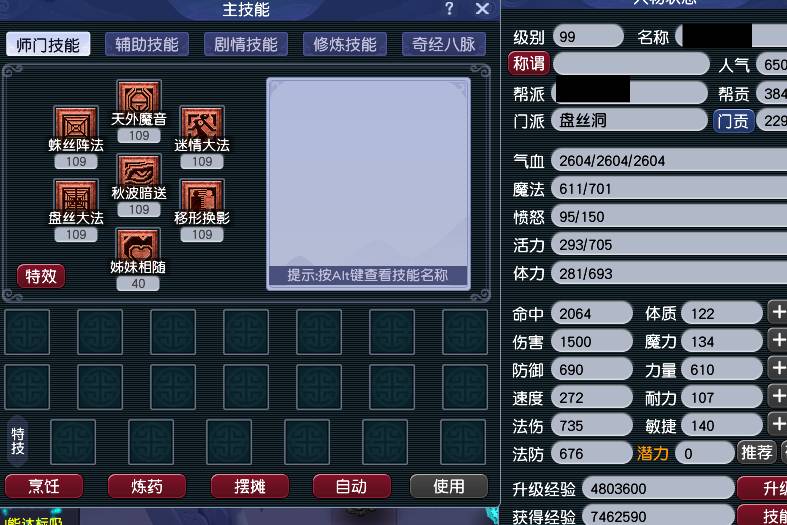Click the 速度 value 272

pos(592,398)
